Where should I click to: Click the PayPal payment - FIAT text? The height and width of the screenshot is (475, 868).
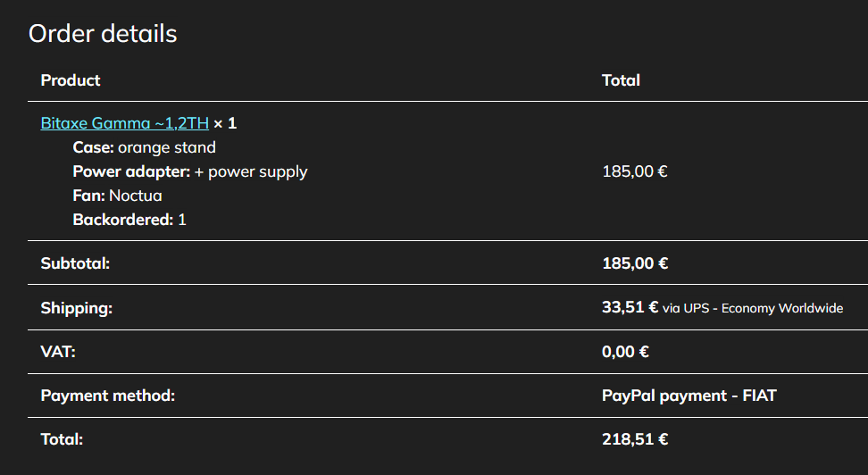pyautogui.click(x=689, y=396)
